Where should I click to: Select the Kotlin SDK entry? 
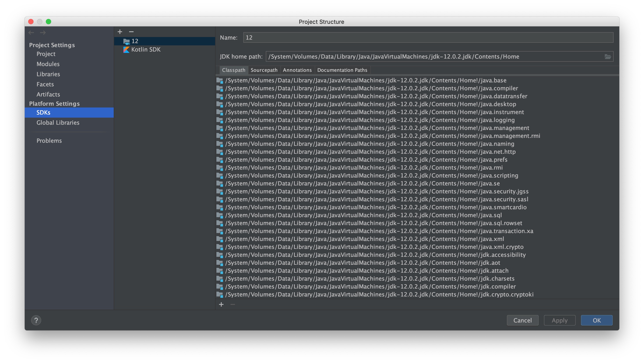tap(146, 50)
